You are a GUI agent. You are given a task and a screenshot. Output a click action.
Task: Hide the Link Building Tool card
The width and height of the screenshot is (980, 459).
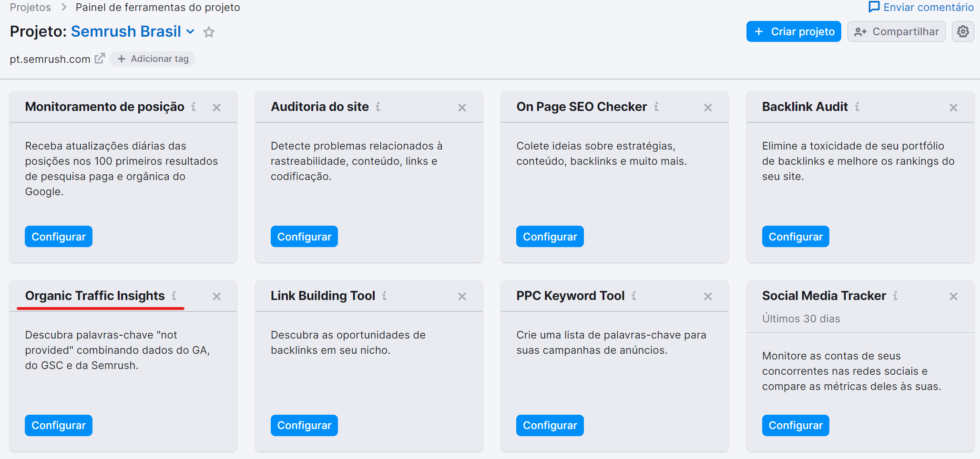(462, 296)
